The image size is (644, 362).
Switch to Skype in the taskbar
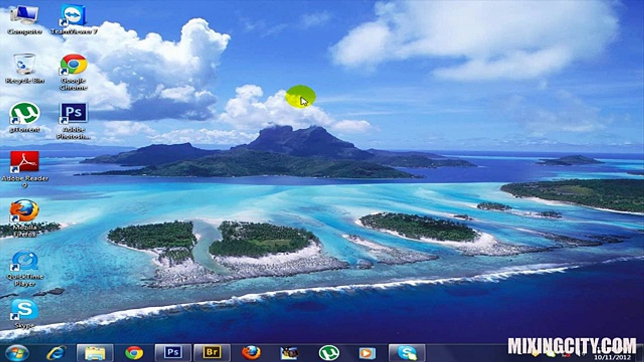(407, 352)
